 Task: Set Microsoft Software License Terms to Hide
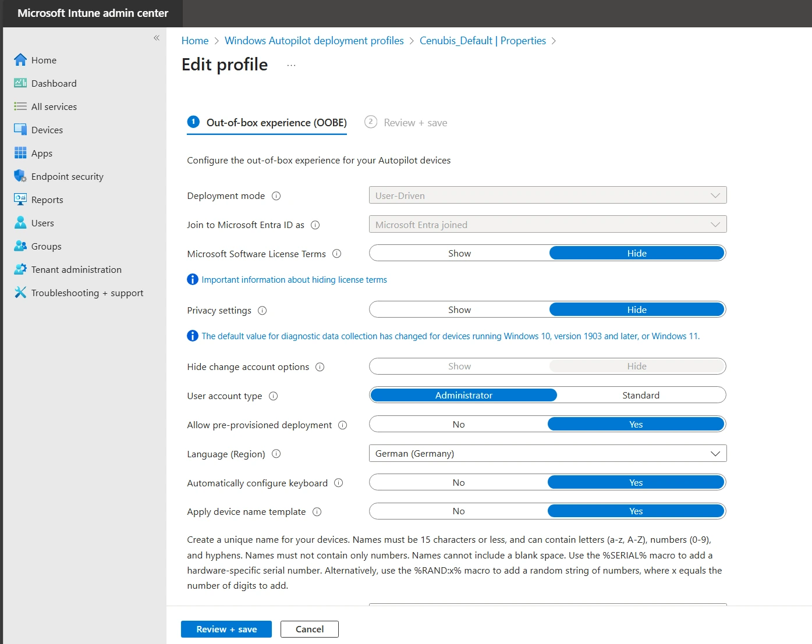tap(637, 253)
